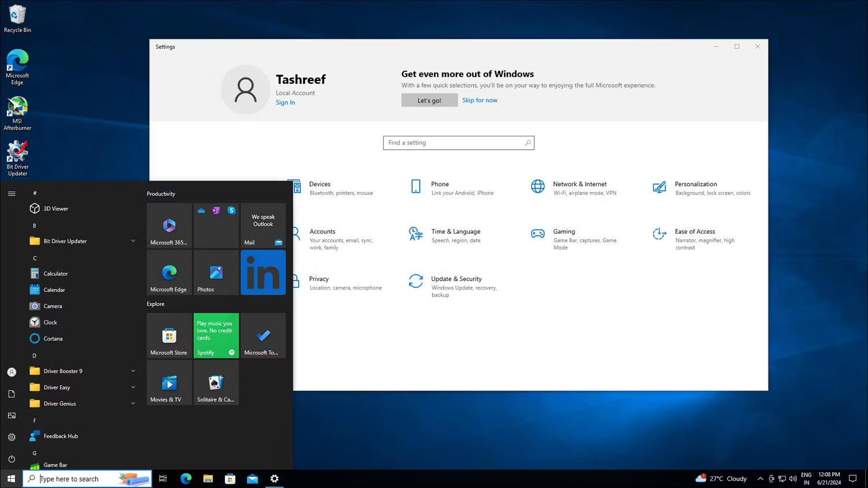
Task: Open the Action Center in the system tray
Action: (852, 479)
